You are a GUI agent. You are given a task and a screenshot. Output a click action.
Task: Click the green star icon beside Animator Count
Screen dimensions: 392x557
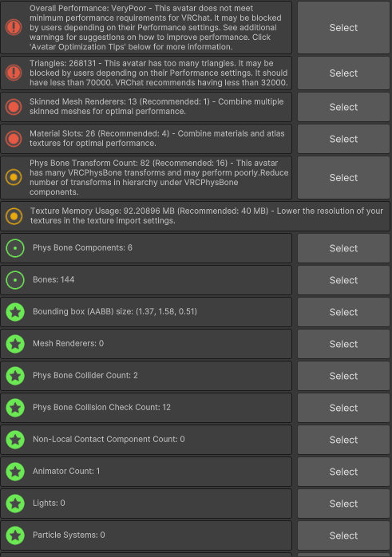15,472
